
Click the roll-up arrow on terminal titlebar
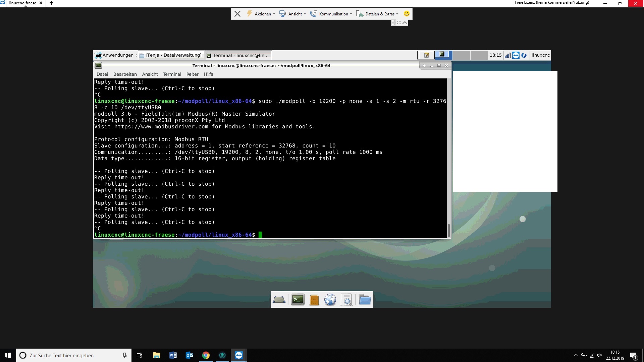[x=424, y=66]
